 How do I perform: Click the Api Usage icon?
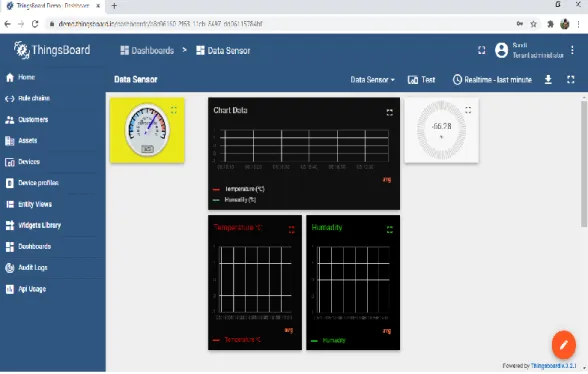(x=10, y=289)
